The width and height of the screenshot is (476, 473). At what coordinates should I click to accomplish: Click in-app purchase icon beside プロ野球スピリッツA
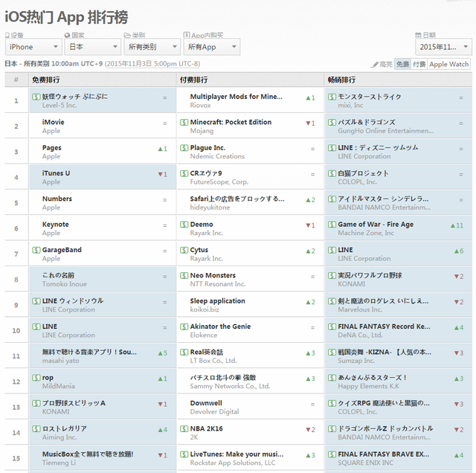[36, 403]
